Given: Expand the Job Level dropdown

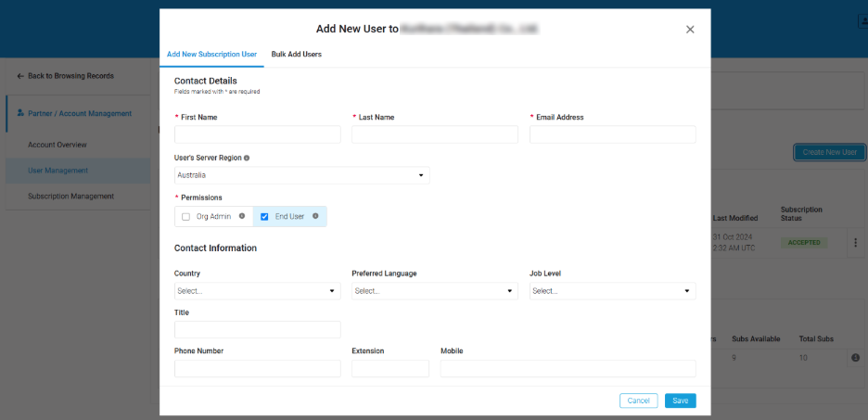Looking at the screenshot, I should pyautogui.click(x=612, y=291).
